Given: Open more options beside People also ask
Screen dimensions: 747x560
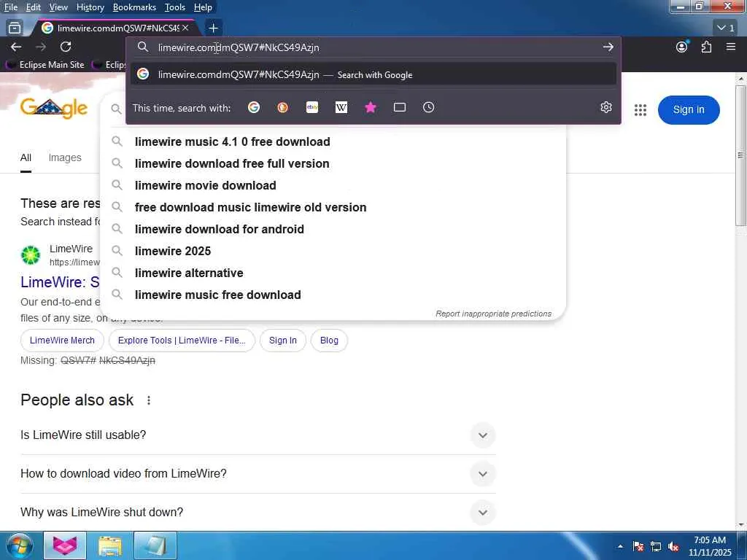Looking at the screenshot, I should pyautogui.click(x=149, y=400).
